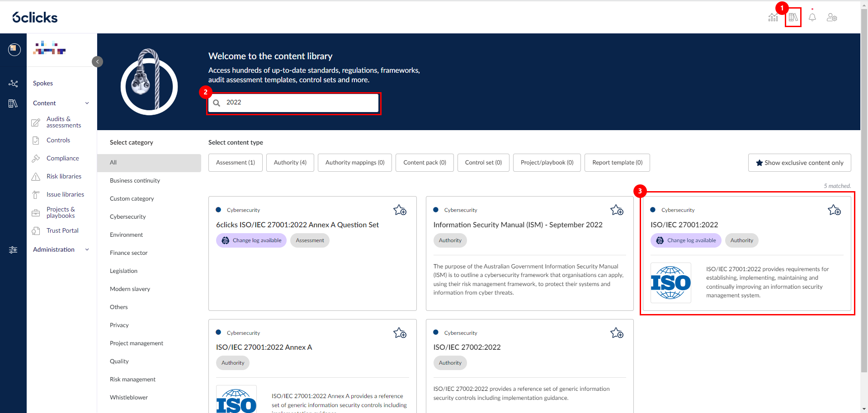Screen dimensions: 868x413
Task: Click the Risk libraries warning triangle icon
Action: 36,177
